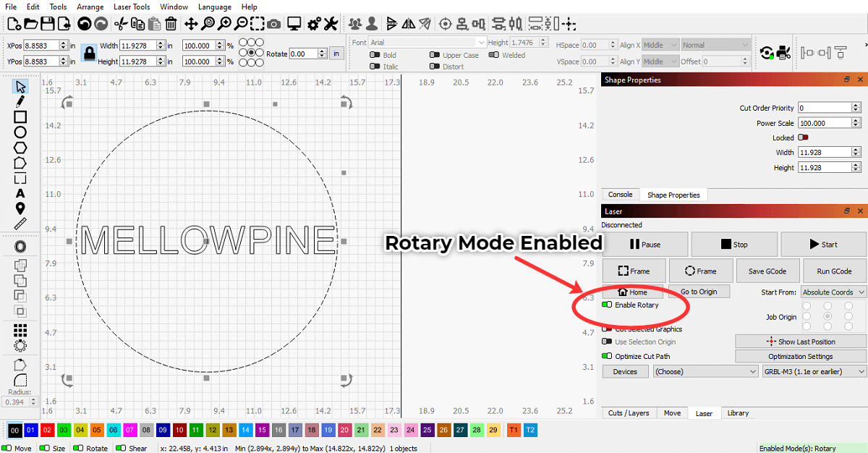Viewport: 868px width, 453px height.
Task: Select the Text tool
Action: 20,193
